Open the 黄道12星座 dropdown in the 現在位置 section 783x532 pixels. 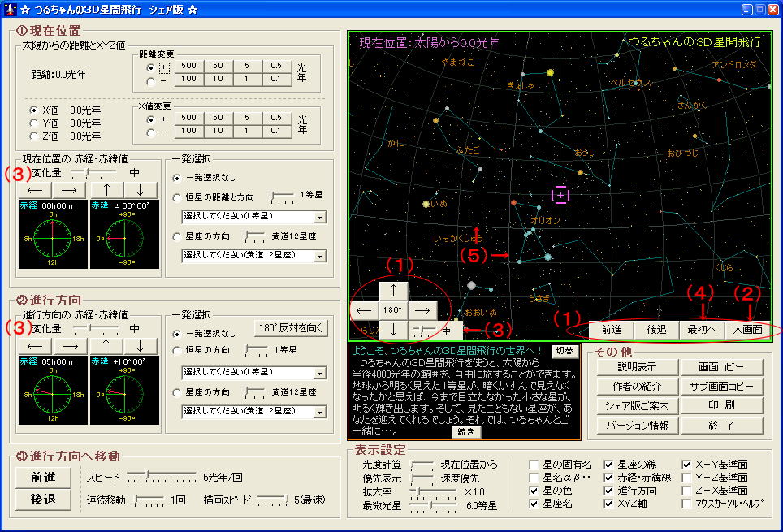(x=320, y=256)
